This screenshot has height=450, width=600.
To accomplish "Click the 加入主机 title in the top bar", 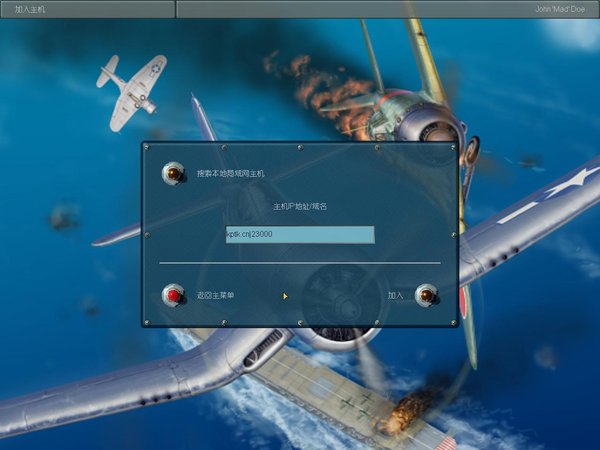I will pyautogui.click(x=29, y=9).
